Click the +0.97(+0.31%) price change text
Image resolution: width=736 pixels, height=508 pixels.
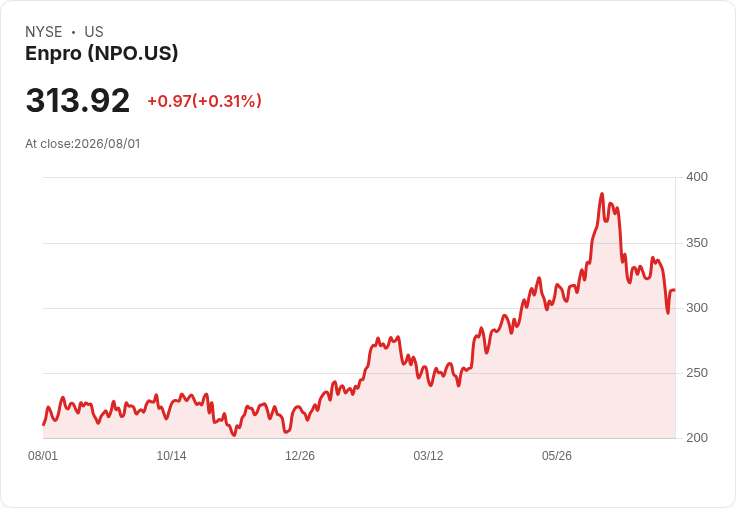(205, 101)
